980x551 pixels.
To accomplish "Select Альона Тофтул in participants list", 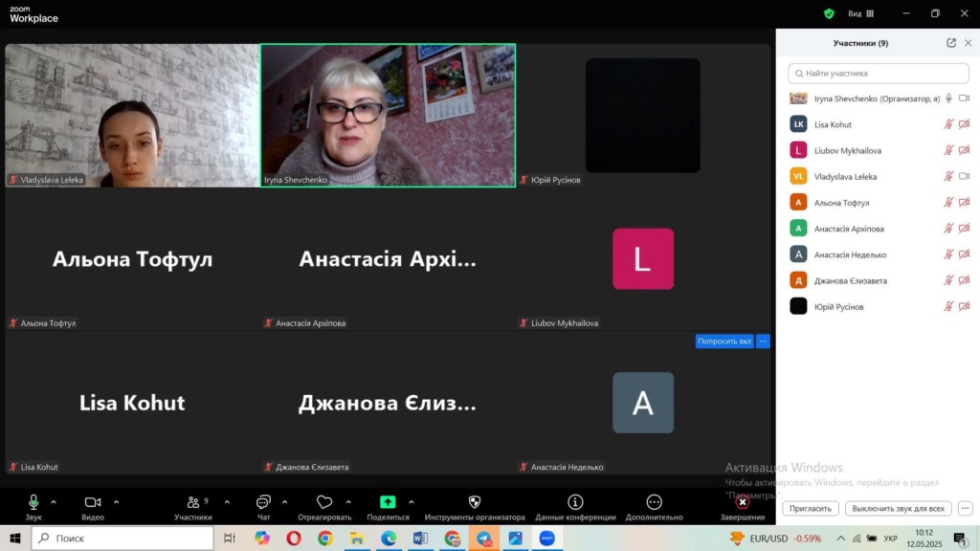I will point(879,203).
